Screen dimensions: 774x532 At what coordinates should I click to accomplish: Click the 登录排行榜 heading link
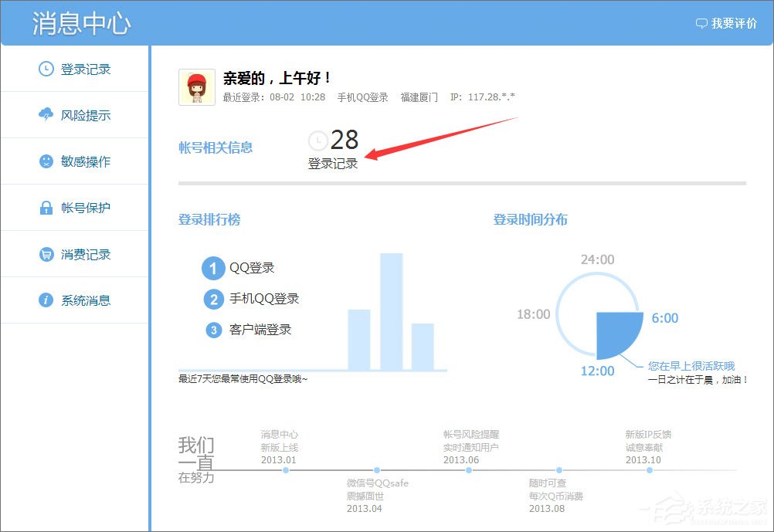207,220
